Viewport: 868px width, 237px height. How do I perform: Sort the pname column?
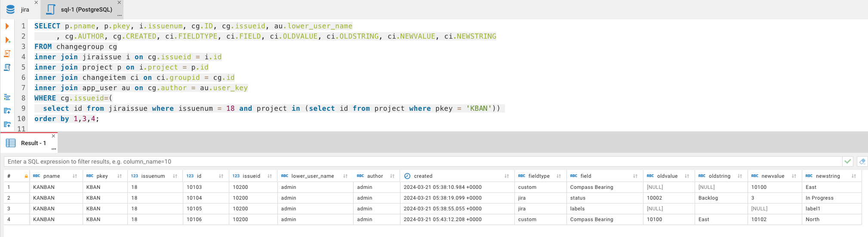[75, 176]
